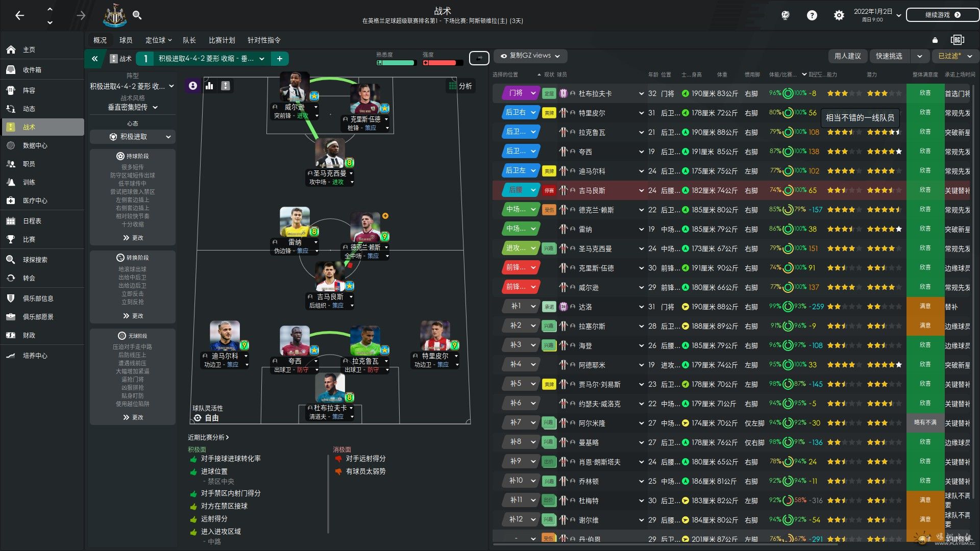
Task: Open 医疗中心 in sidebar
Action: pos(43,201)
